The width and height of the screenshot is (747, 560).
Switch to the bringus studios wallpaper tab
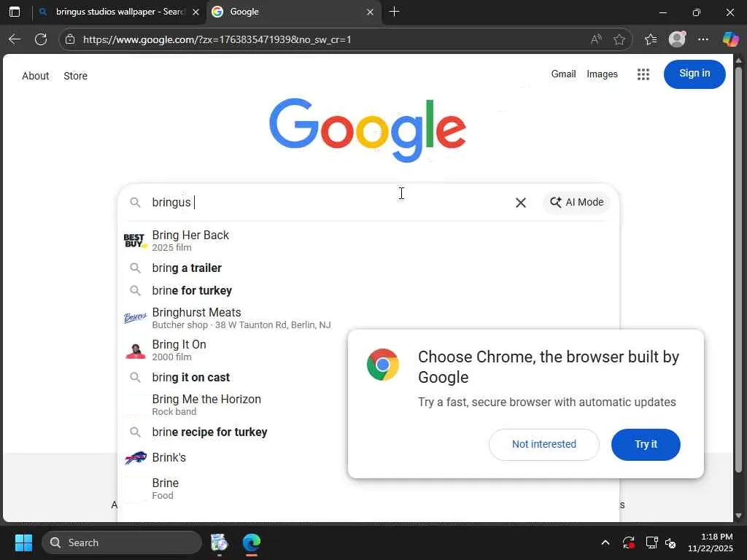pos(119,12)
